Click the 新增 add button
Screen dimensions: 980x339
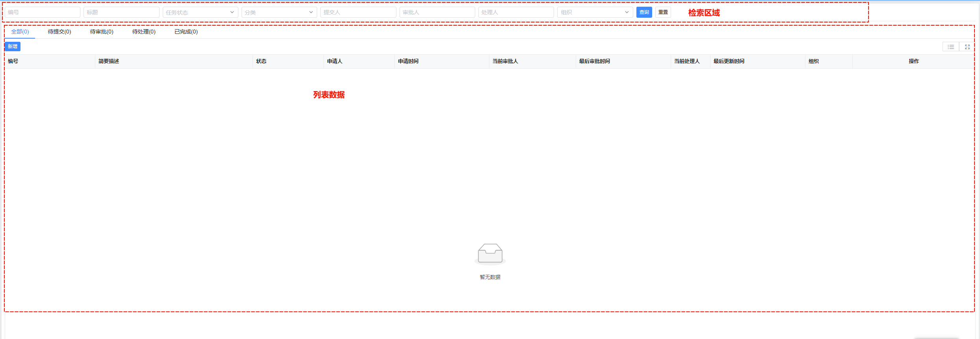point(13,47)
